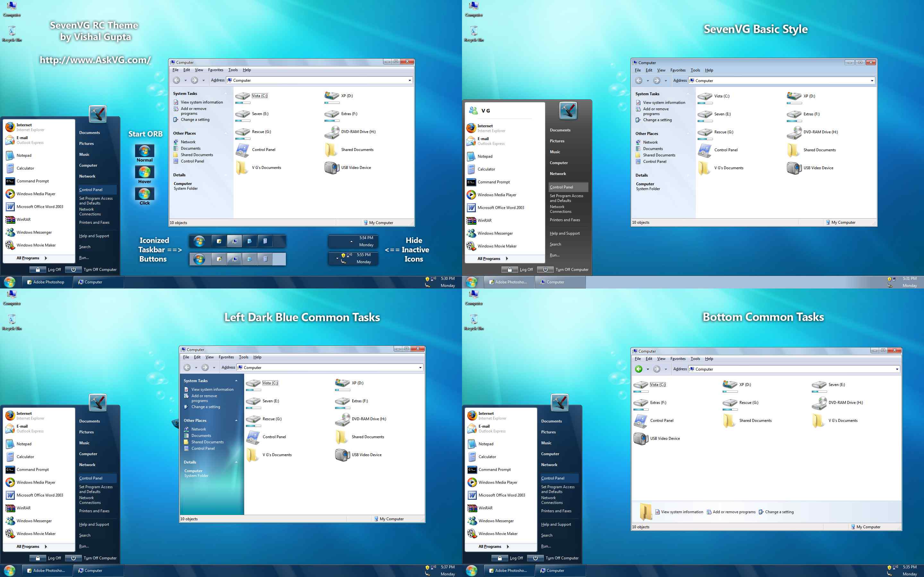Viewport: 924px width, 577px height.
Task: Open the Tools menu in Explorer
Action: 233,70
